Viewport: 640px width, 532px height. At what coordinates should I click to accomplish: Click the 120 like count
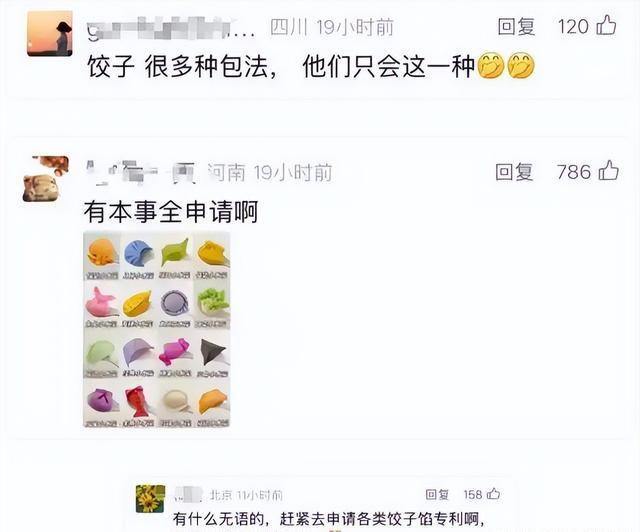click(573, 27)
